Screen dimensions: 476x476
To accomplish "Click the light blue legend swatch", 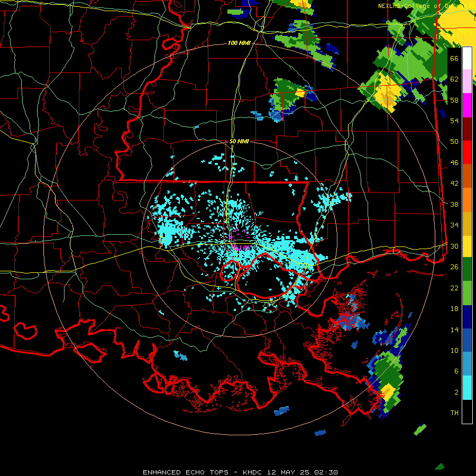I will click(x=467, y=364).
